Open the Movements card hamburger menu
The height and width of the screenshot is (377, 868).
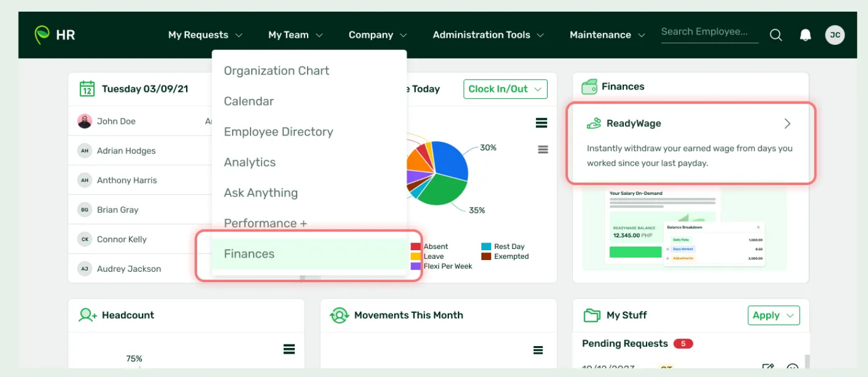pyautogui.click(x=538, y=350)
